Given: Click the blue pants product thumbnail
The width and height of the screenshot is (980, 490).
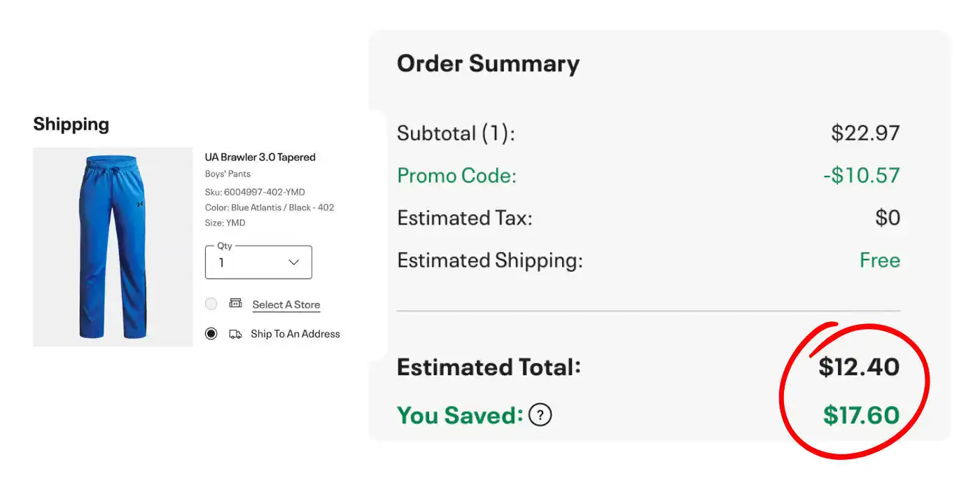Looking at the screenshot, I should point(113,247).
